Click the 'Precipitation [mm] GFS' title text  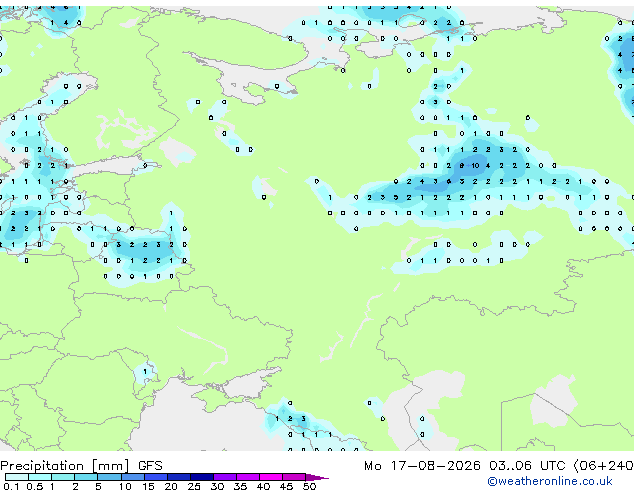[x=81, y=466]
